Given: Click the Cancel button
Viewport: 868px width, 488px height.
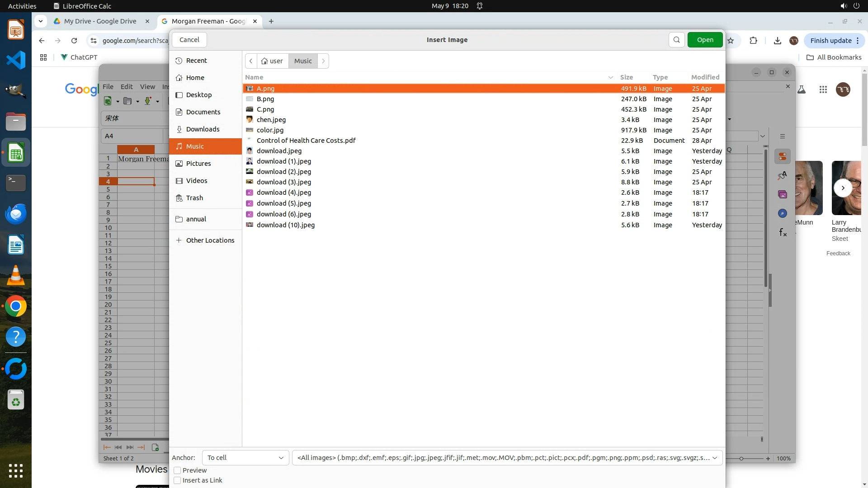Looking at the screenshot, I should [189, 40].
